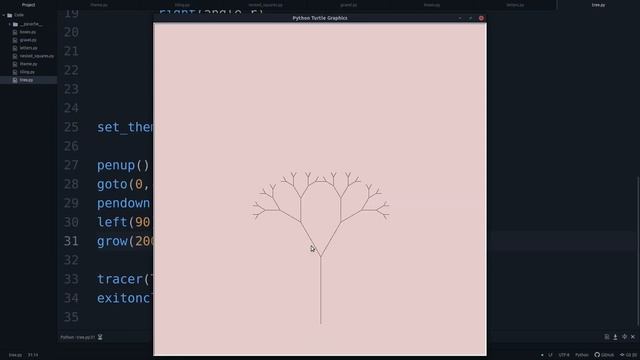This screenshot has height=360, width=640.
Task: Open boxes.py from the project tree
Action: pos(28,32)
